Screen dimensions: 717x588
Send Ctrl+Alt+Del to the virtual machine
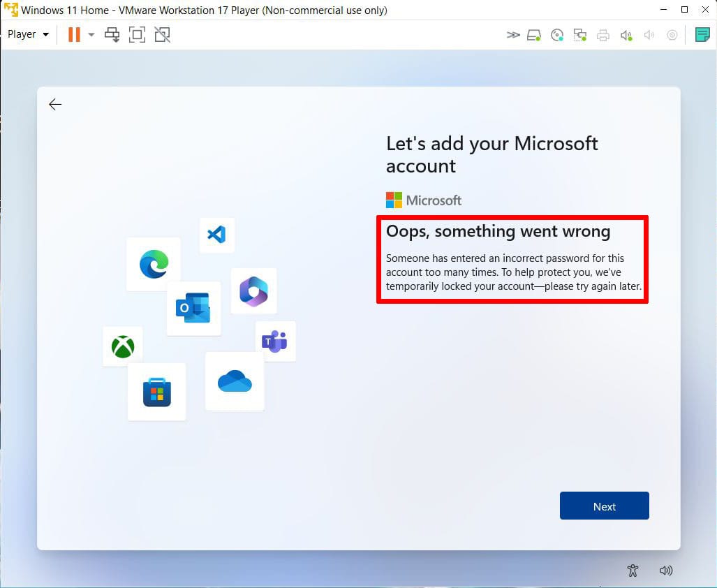click(112, 34)
